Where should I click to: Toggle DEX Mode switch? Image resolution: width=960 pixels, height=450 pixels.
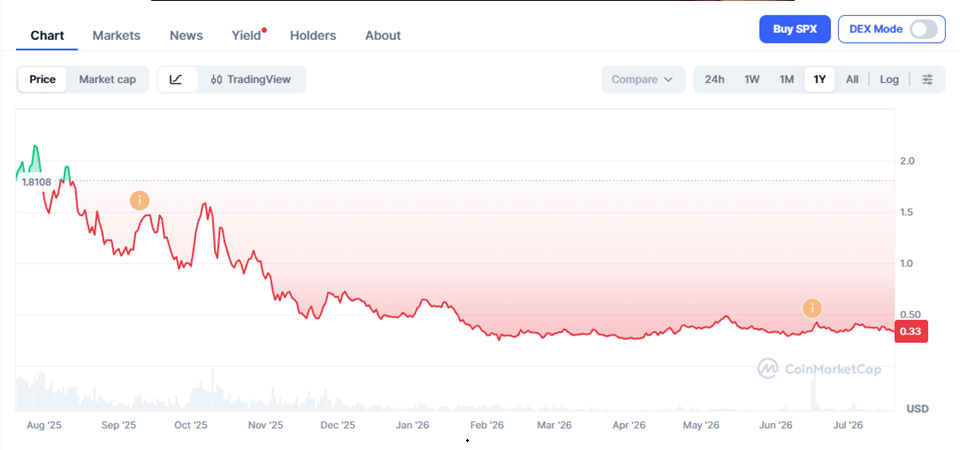click(x=923, y=29)
